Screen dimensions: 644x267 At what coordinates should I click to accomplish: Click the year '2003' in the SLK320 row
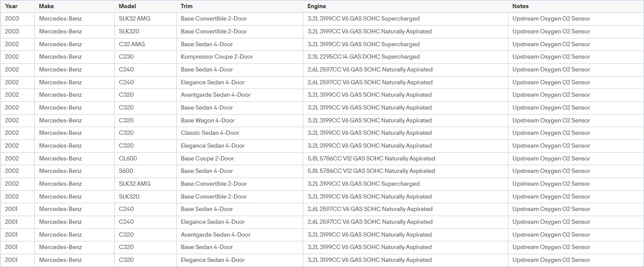coord(12,31)
